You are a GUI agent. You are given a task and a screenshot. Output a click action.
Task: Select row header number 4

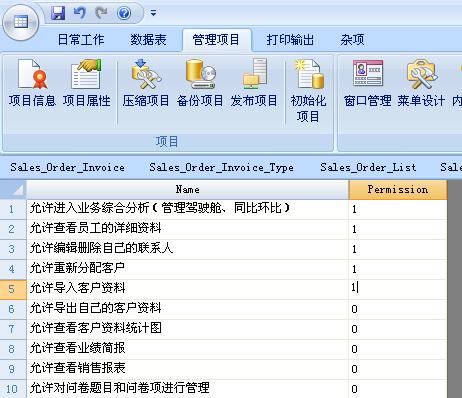[x=13, y=269]
